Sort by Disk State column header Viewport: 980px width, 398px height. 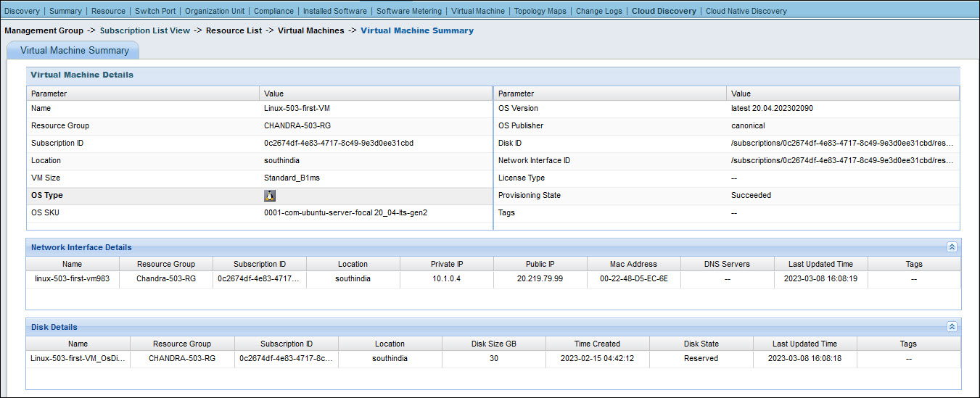pos(701,344)
